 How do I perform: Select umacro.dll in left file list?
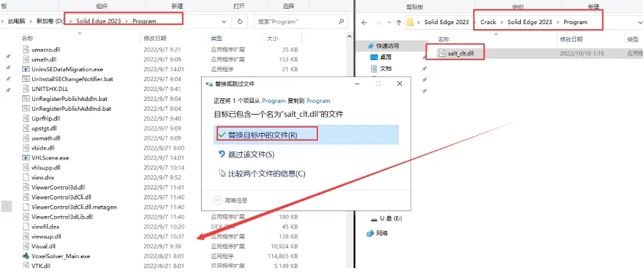coord(46,50)
